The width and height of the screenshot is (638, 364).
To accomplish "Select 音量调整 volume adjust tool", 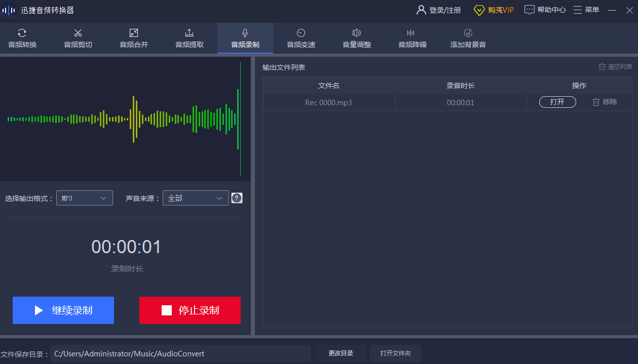I will pyautogui.click(x=357, y=38).
